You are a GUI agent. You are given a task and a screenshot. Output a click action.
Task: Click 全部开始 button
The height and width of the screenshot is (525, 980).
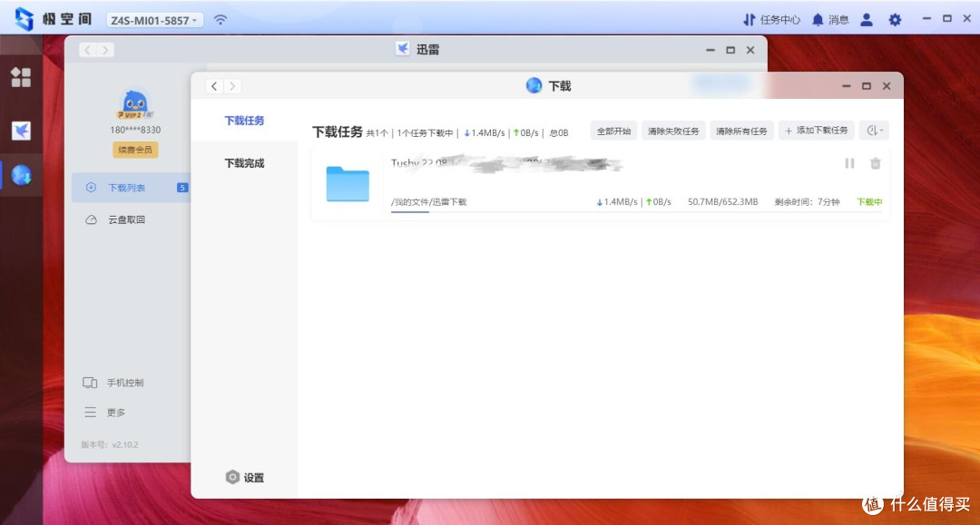(613, 131)
